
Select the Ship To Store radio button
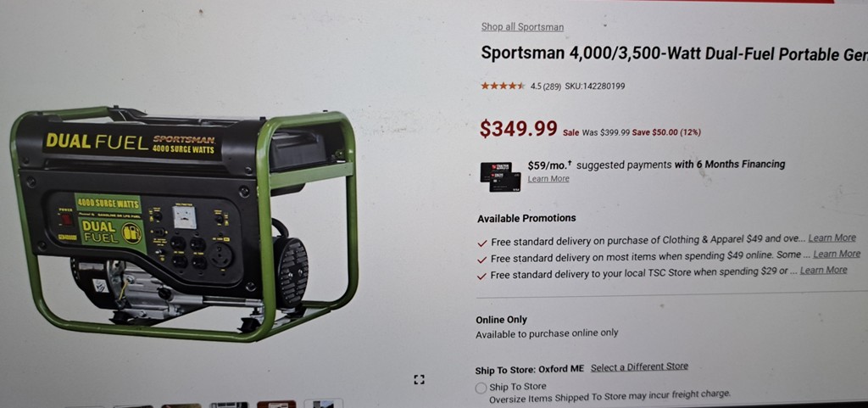pyautogui.click(x=481, y=388)
